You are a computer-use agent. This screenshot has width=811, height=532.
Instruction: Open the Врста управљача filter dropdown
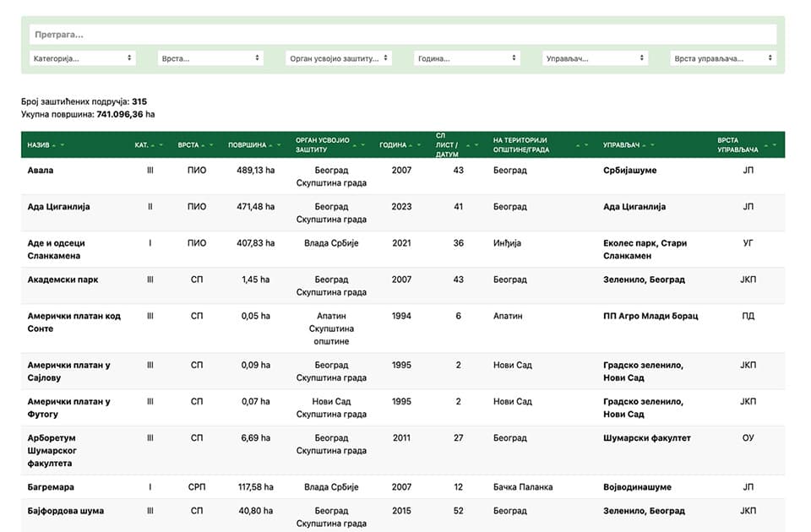723,58
